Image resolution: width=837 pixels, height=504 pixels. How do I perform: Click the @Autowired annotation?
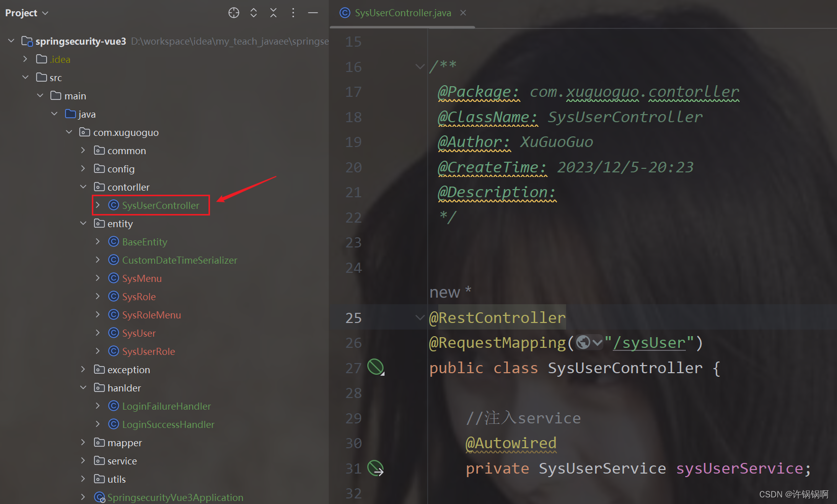point(511,443)
